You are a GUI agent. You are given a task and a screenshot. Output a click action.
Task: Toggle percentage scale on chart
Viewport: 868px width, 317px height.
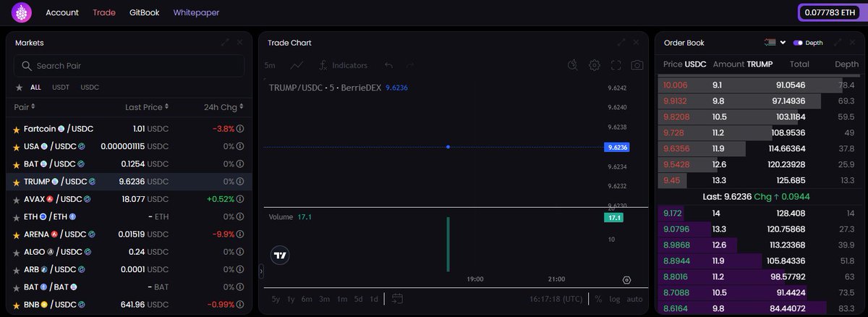click(598, 299)
